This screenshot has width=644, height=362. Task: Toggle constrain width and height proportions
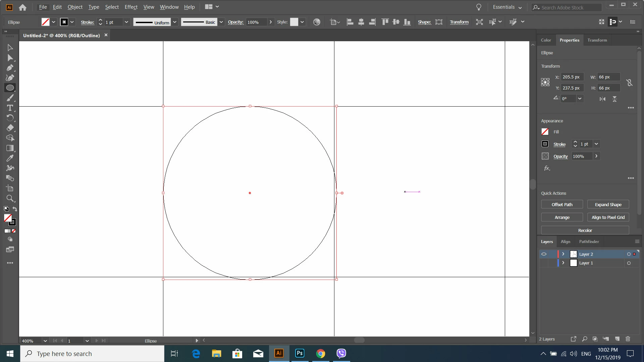(x=629, y=82)
